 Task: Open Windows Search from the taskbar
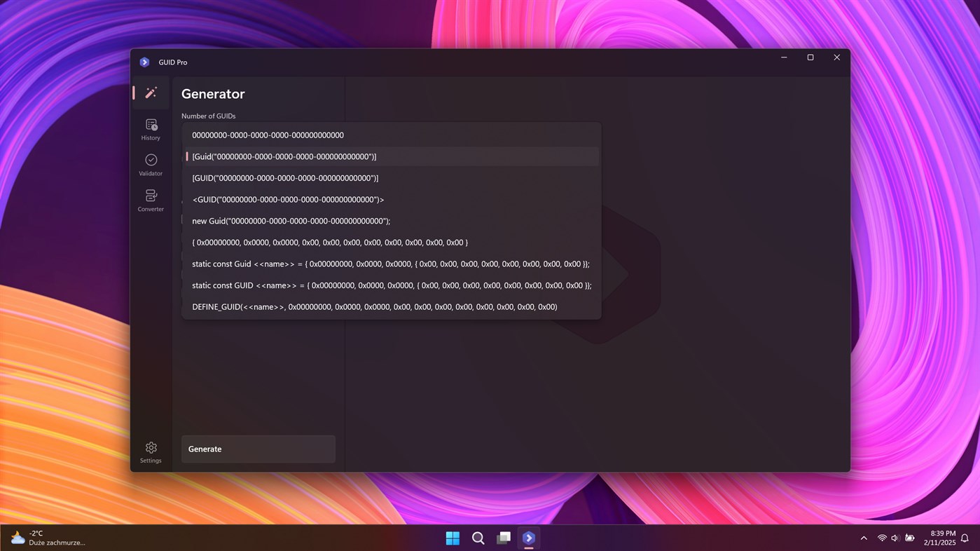pyautogui.click(x=478, y=538)
